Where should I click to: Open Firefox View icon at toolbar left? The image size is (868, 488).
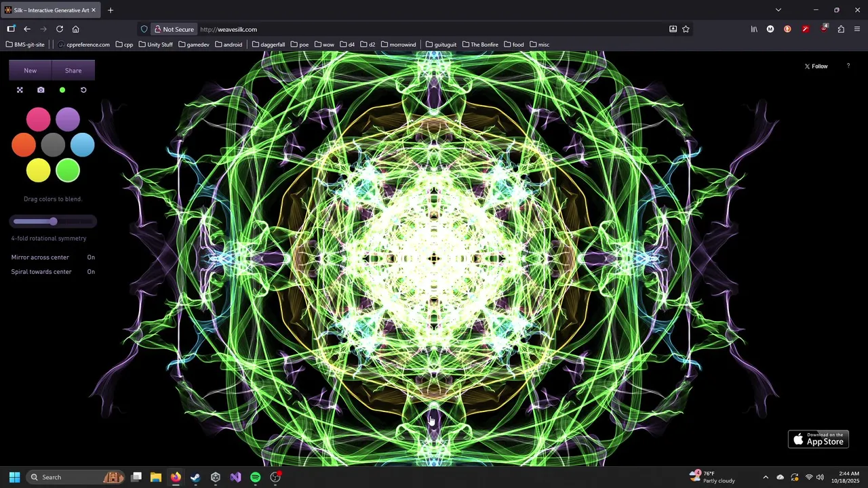(x=11, y=29)
